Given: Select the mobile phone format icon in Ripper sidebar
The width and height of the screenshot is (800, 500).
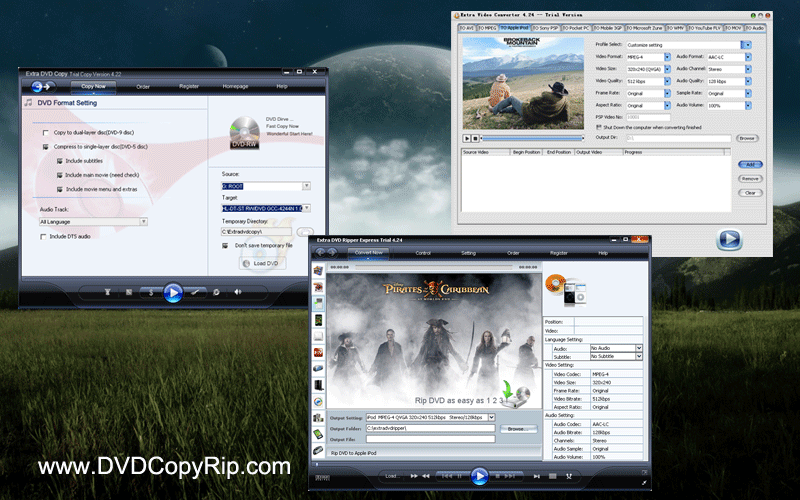Looking at the screenshot, I should tap(318, 320).
